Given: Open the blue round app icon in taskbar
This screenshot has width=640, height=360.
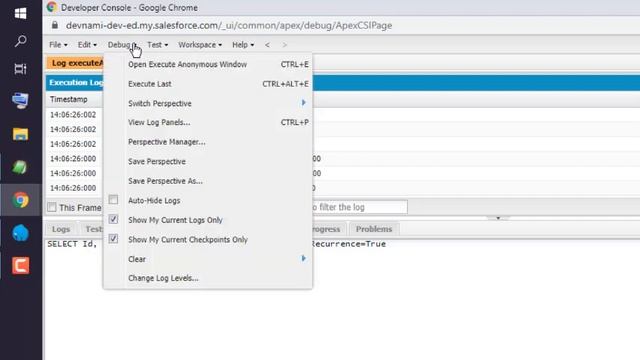Looking at the screenshot, I should pos(20,233).
